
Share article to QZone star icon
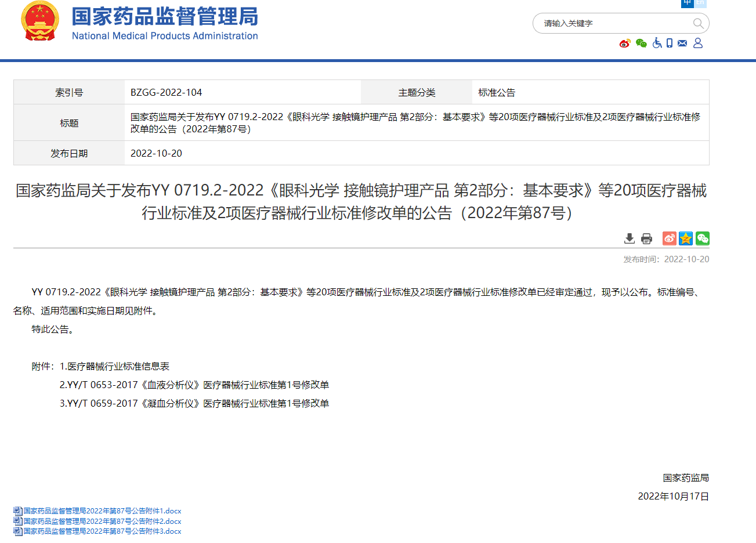click(686, 238)
